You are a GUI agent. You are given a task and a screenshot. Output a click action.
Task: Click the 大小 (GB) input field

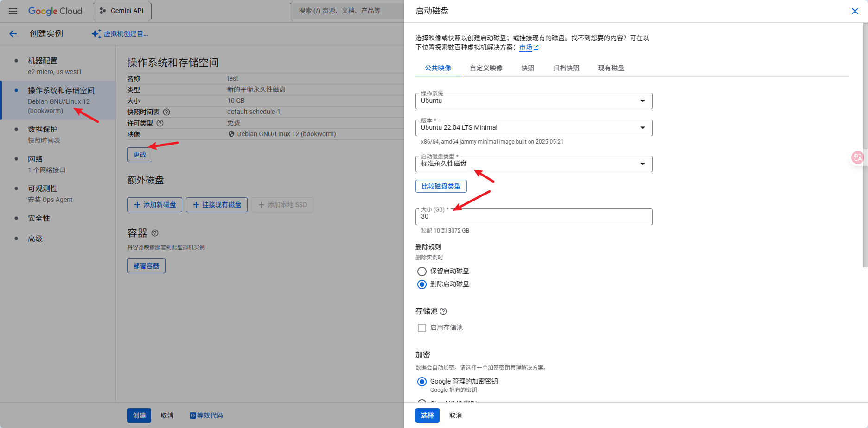534,217
